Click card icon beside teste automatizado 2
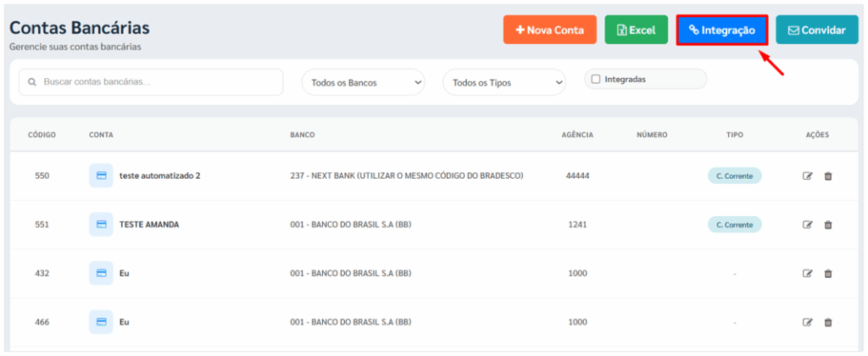 coord(101,176)
